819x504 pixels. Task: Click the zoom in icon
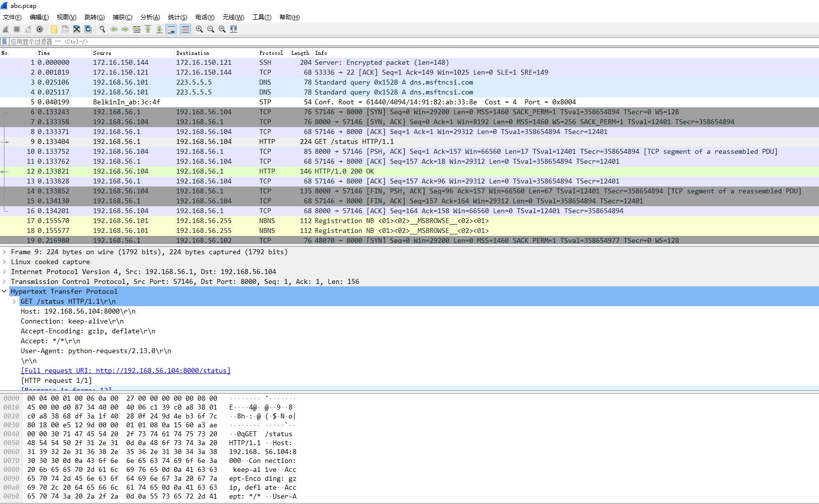click(x=199, y=29)
